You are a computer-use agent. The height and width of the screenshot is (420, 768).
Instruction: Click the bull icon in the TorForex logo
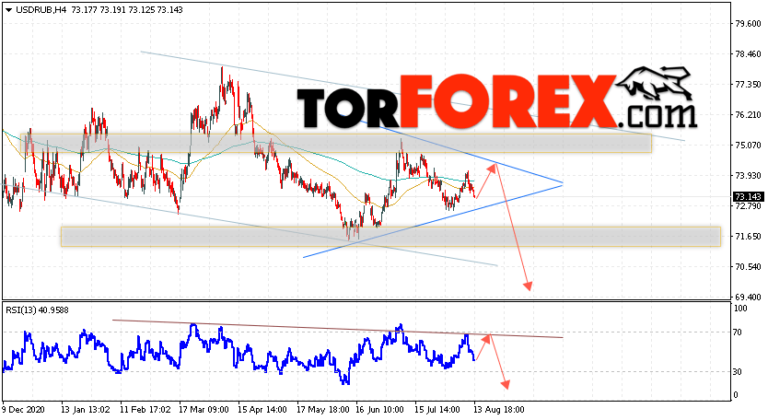(x=653, y=83)
